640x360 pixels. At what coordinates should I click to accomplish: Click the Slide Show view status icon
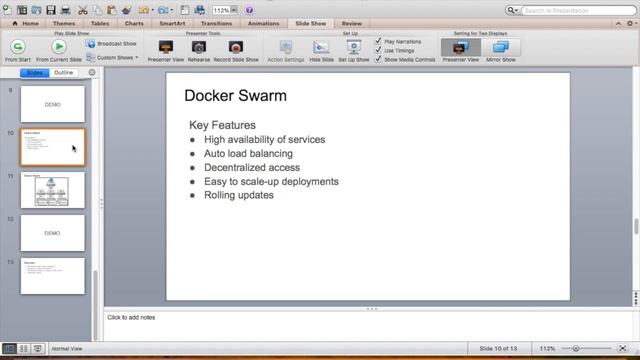[38, 349]
